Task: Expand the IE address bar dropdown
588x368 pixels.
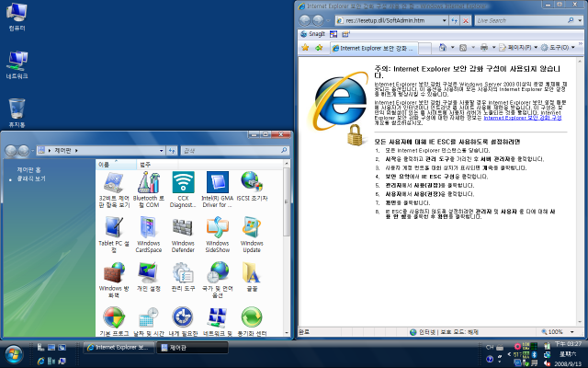Action: (445, 20)
